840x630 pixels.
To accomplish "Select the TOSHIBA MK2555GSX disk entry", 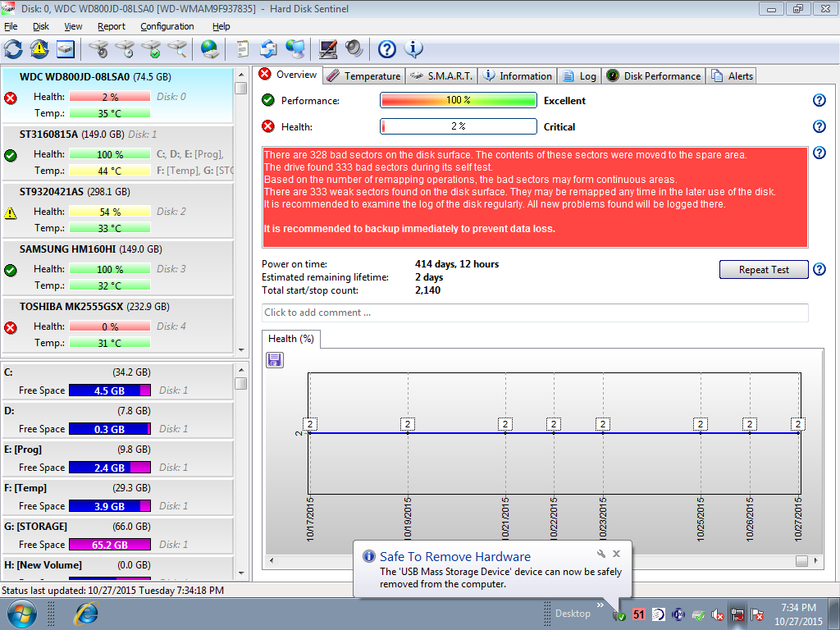I will point(117,325).
